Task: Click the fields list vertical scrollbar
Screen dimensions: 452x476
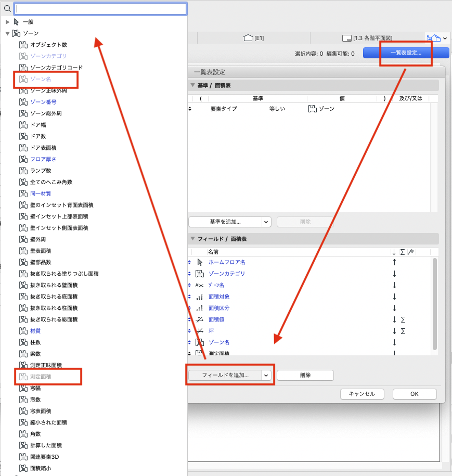Action: pyautogui.click(x=435, y=304)
